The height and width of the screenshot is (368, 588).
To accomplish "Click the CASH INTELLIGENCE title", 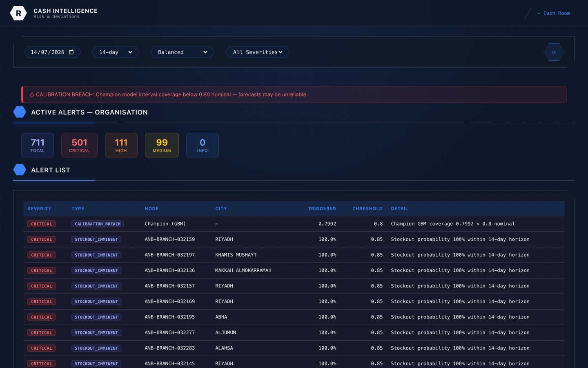I will pos(65,11).
